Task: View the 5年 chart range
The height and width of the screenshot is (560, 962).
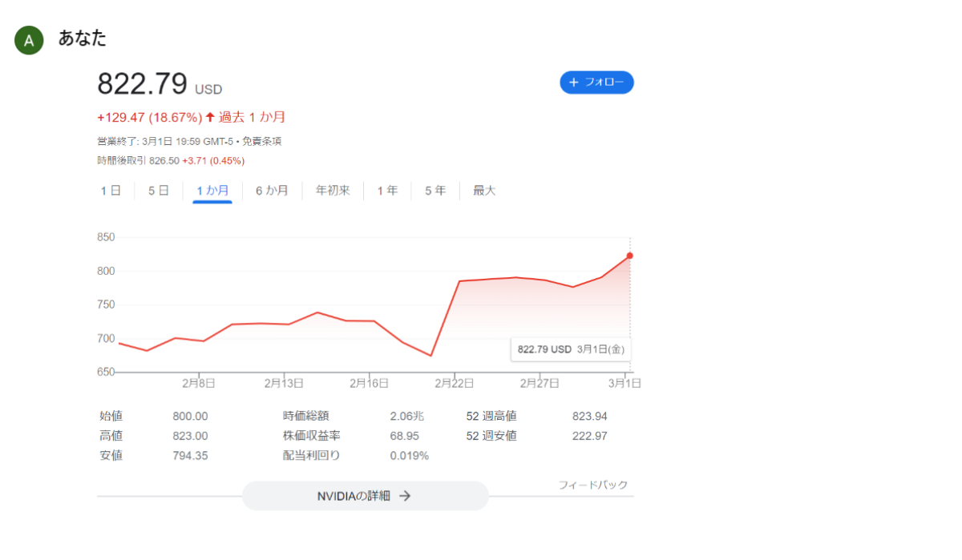Action: (435, 191)
